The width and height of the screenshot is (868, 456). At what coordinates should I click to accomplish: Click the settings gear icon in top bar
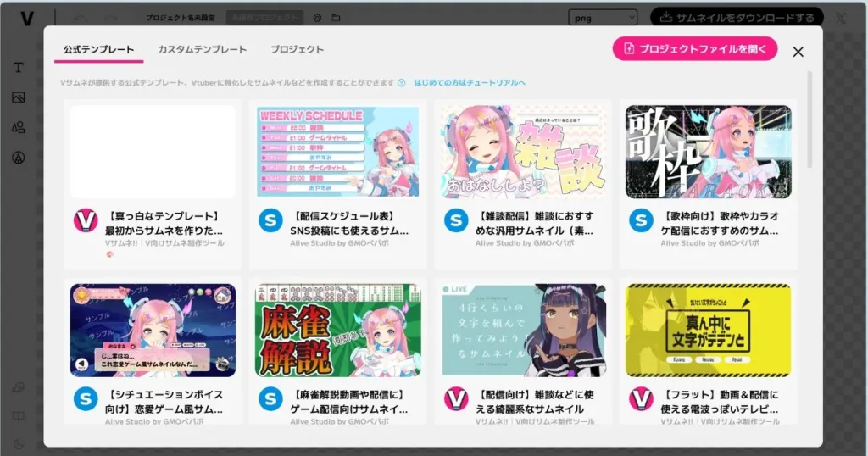[x=317, y=18]
